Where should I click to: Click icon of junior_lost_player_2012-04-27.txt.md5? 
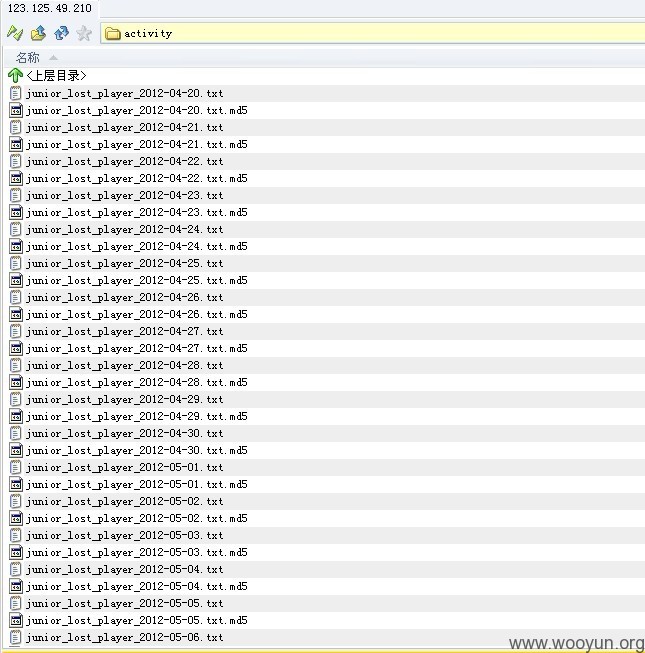point(16,348)
